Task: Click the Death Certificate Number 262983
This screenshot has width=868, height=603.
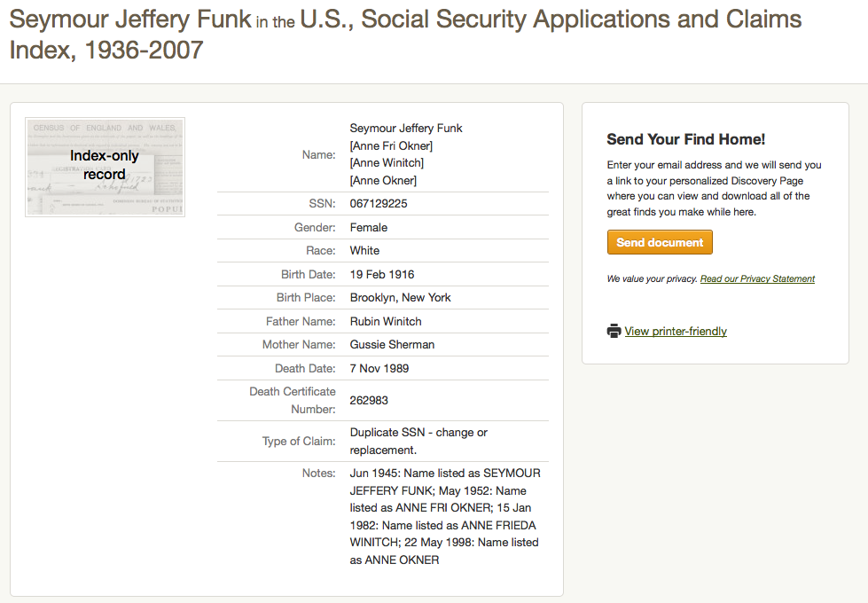Action: (x=369, y=400)
